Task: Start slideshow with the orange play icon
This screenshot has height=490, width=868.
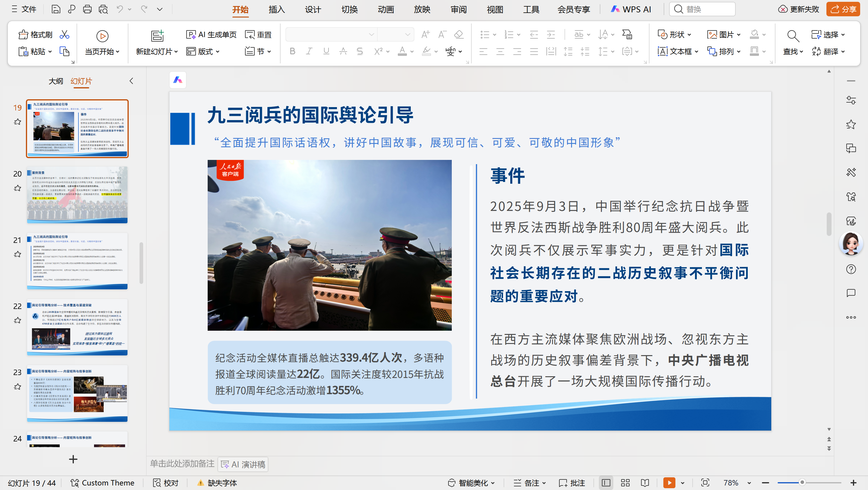Action: [x=669, y=482]
